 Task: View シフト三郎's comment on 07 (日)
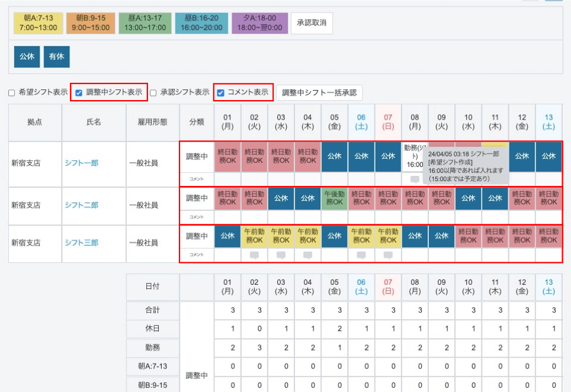click(388, 255)
